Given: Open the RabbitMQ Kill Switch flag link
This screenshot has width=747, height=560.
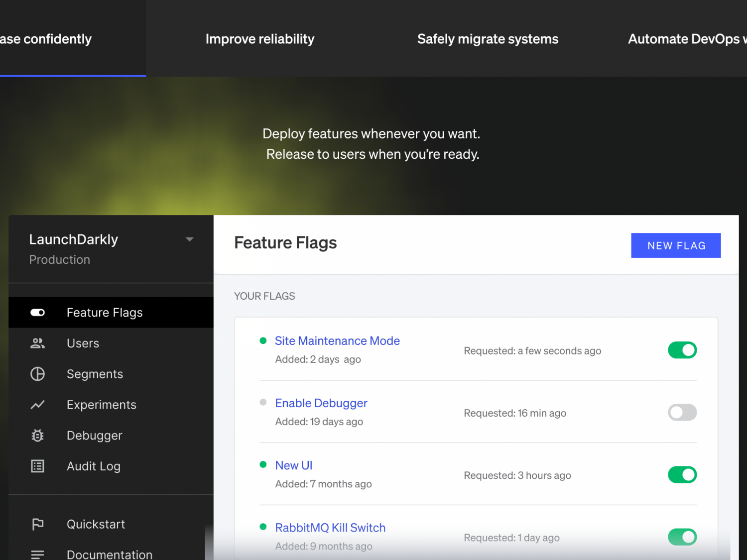Looking at the screenshot, I should click(x=330, y=528).
